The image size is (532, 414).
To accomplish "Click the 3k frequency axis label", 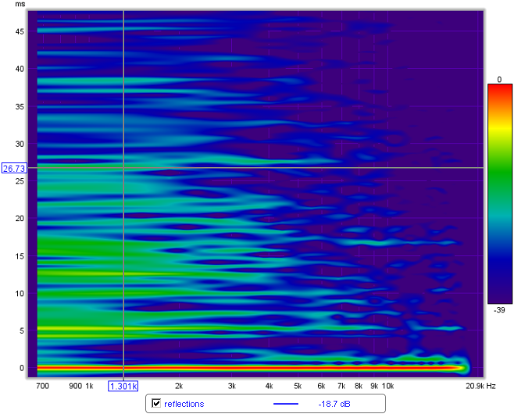I will click(x=232, y=386).
